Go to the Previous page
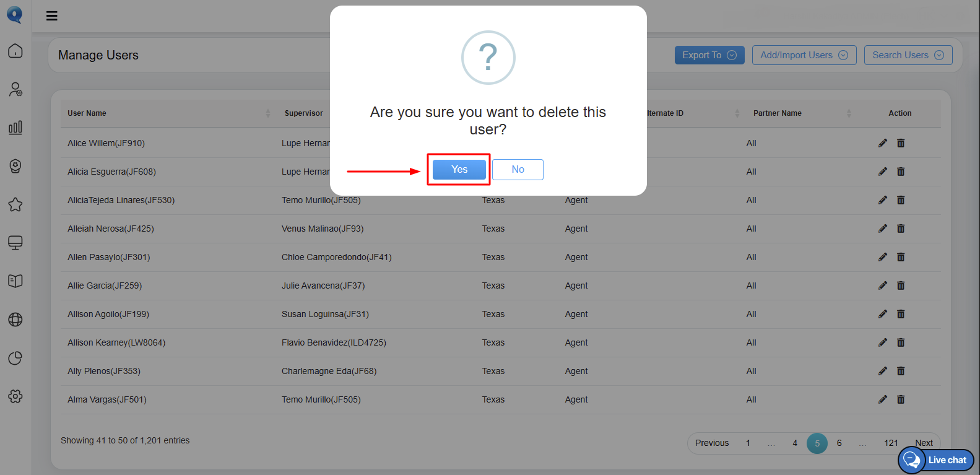The width and height of the screenshot is (980, 475). (x=712, y=443)
